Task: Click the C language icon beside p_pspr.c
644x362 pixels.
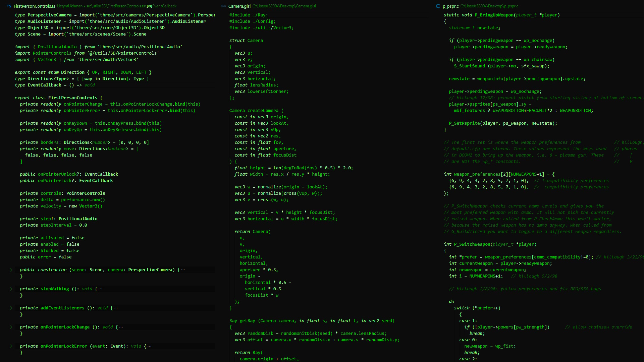Action: pyautogui.click(x=438, y=6)
